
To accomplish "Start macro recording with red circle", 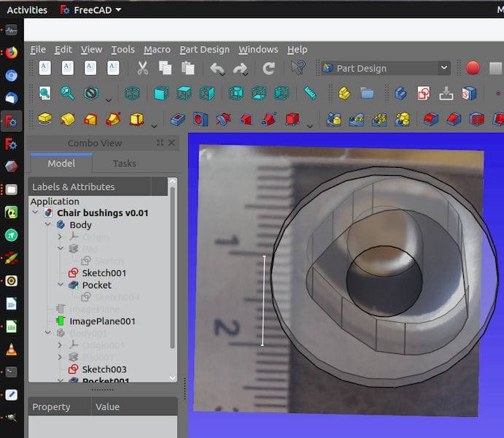I will click(473, 69).
